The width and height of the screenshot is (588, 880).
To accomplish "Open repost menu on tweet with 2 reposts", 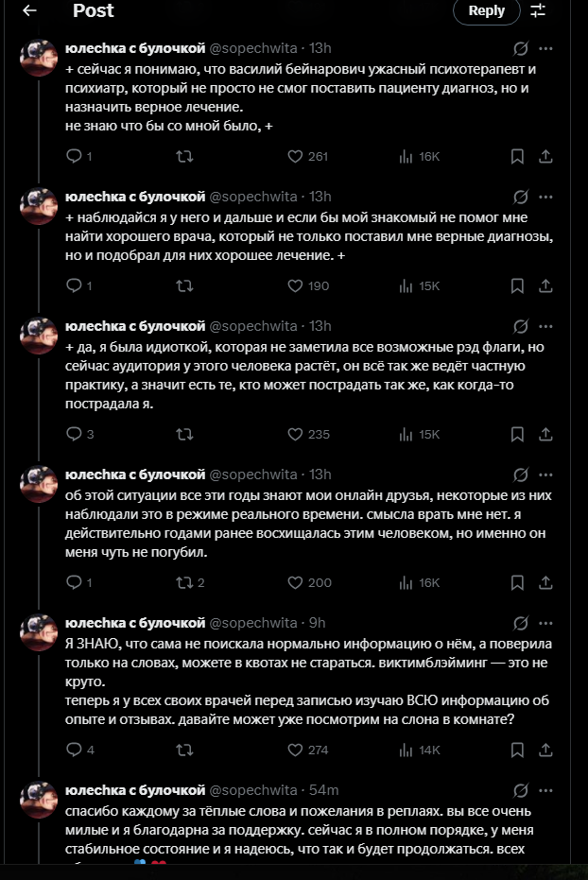I will pyautogui.click(x=185, y=582).
